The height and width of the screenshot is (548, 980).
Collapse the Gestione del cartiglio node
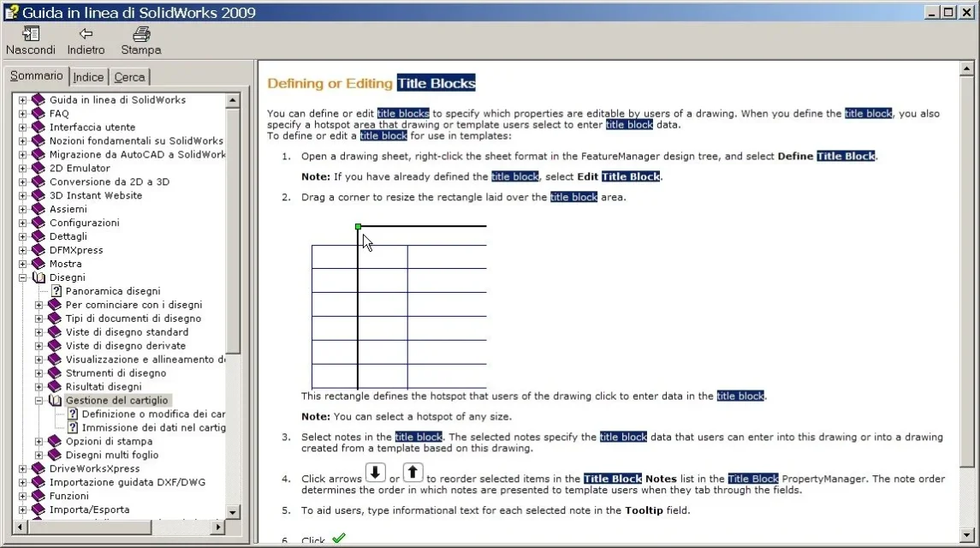pos(39,401)
